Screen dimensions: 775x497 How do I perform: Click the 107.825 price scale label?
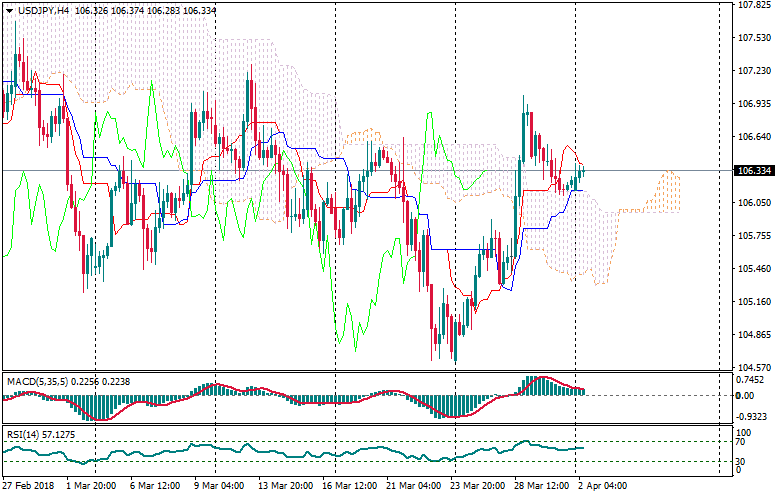tap(751, 5)
